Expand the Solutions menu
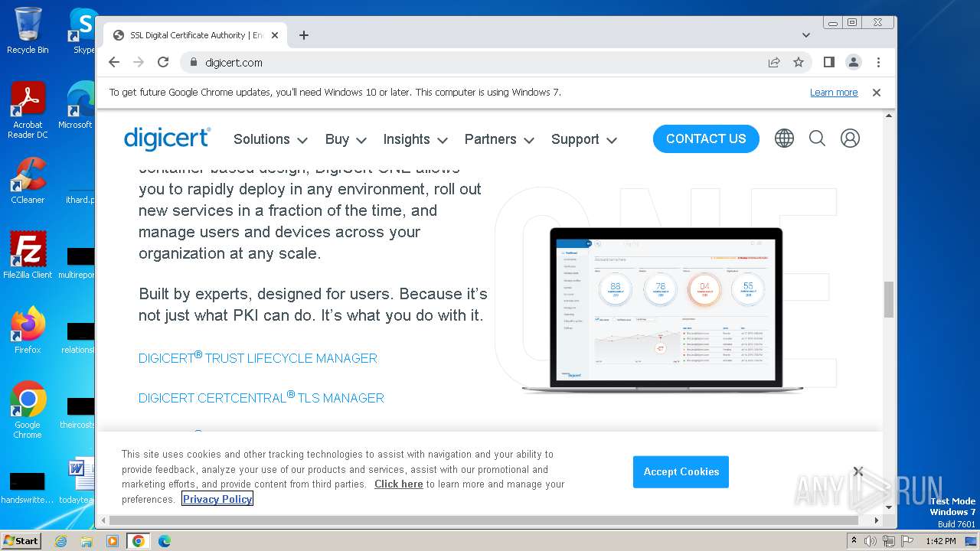Screen dimensions: 980x551 [x=270, y=139]
